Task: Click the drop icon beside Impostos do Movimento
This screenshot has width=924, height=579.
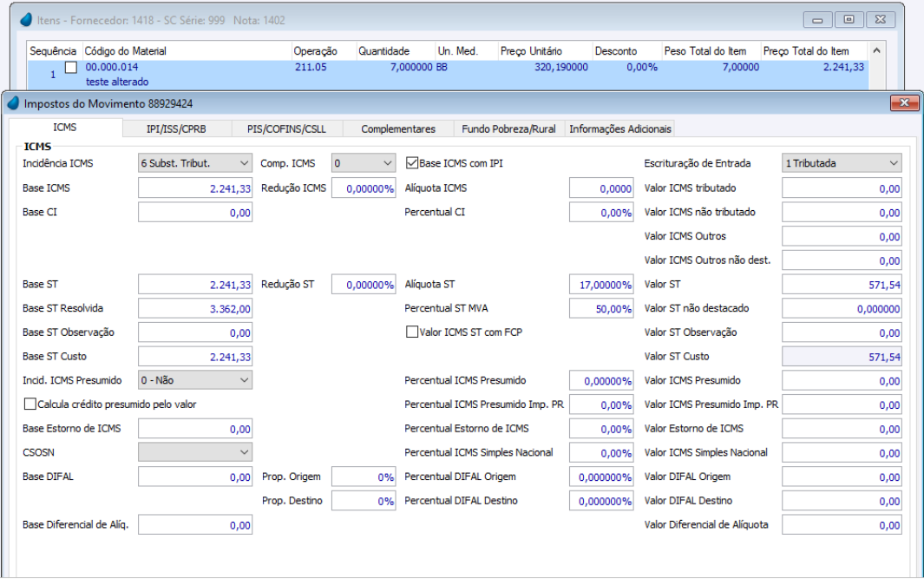Action: pos(13,103)
